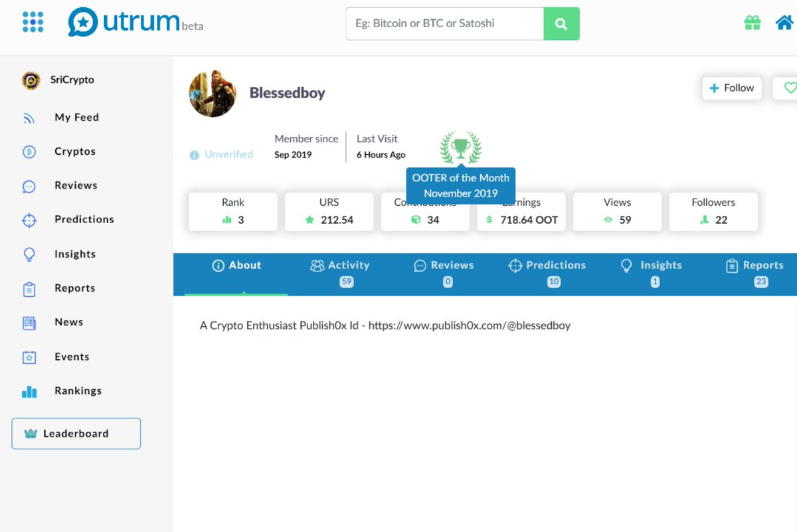Click the Reports clipboard sidebar icon
The image size is (797, 532).
click(29, 289)
